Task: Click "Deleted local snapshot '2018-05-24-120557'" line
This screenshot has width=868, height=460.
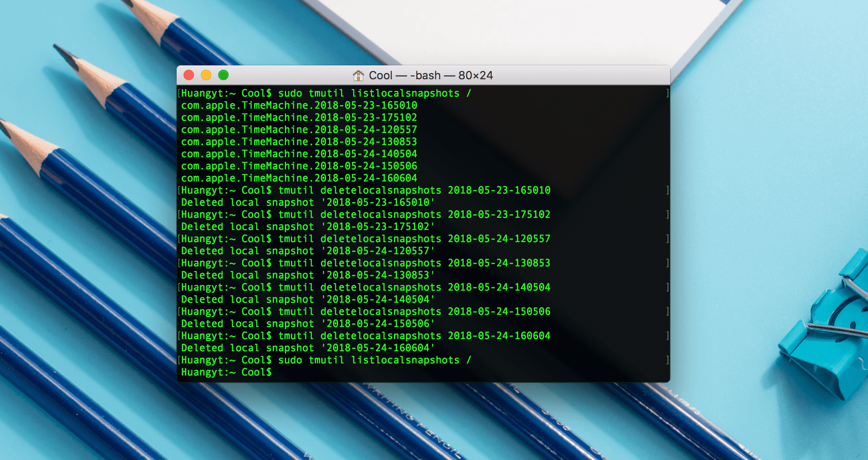Action: coord(308,251)
